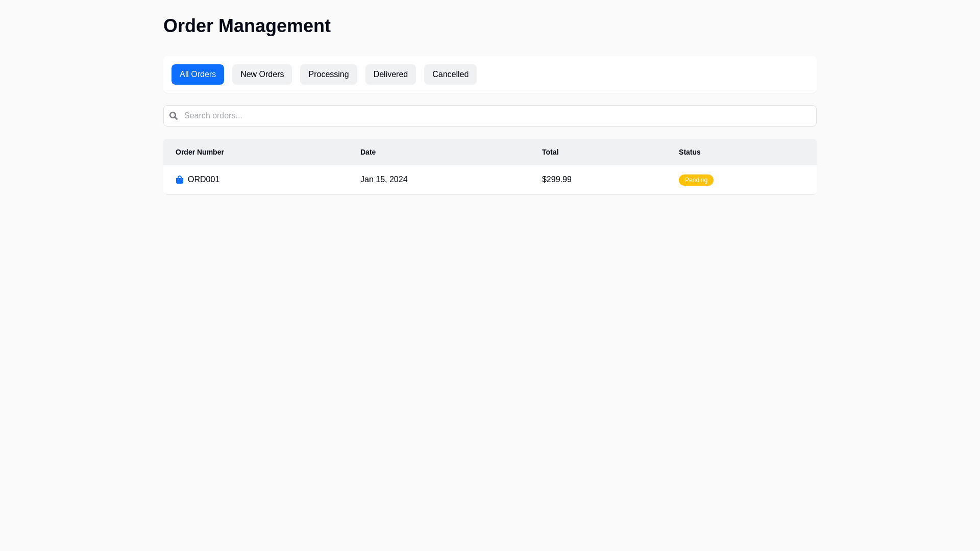Filter by the Cancelled tab
The height and width of the screenshot is (551, 980).
click(x=450, y=74)
